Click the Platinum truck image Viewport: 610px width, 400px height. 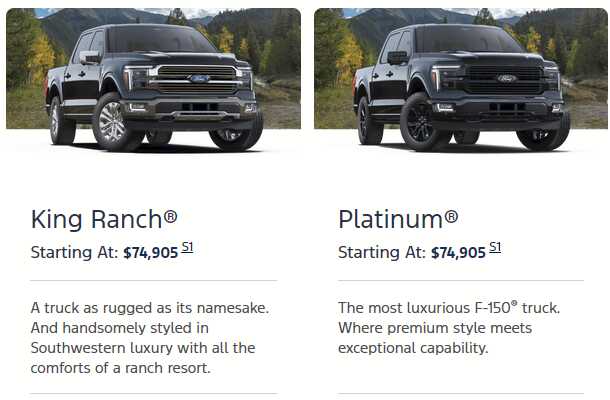pos(461,80)
